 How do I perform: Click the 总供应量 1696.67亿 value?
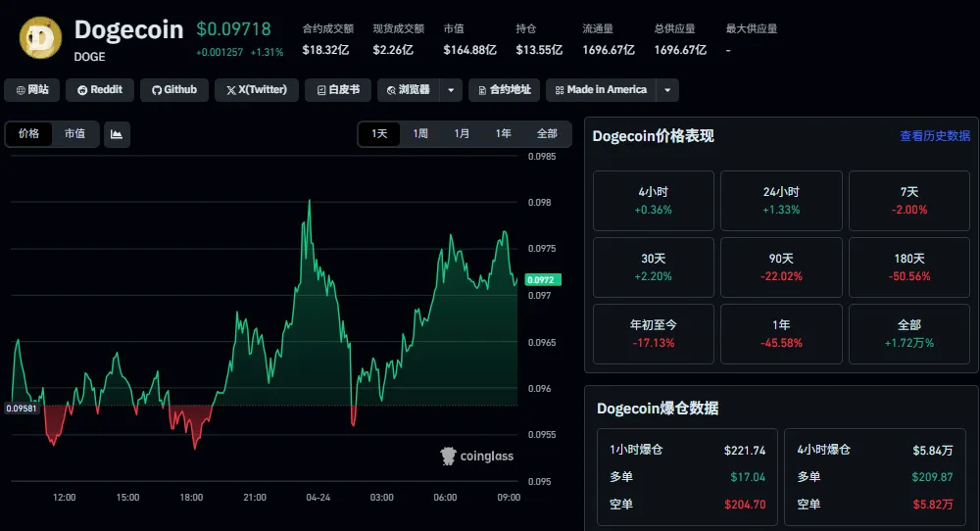[681, 50]
